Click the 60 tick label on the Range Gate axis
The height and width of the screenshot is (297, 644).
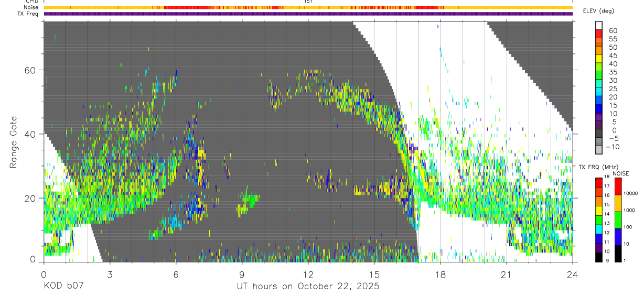point(30,70)
